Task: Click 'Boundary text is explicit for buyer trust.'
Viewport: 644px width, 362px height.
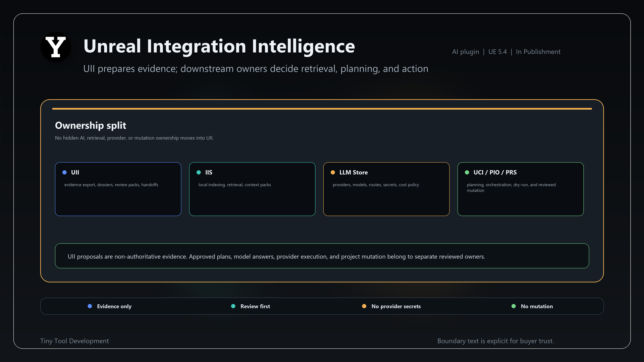Action: [x=496, y=341]
